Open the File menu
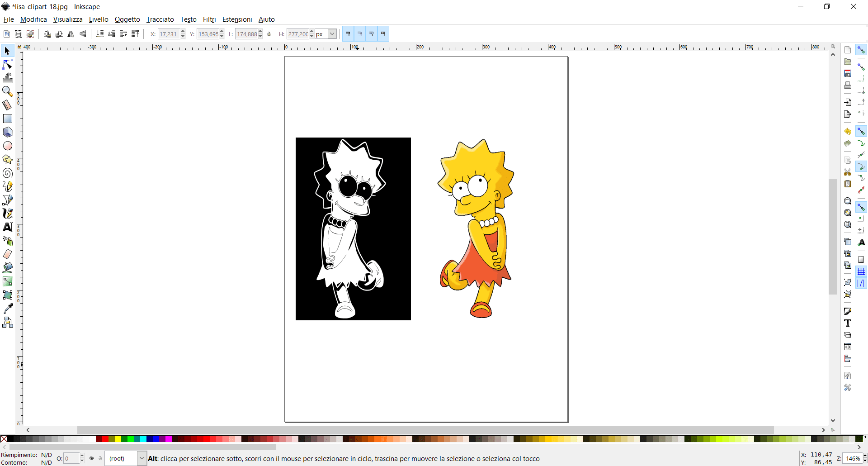Viewport: 868px width, 466px height. 9,19
